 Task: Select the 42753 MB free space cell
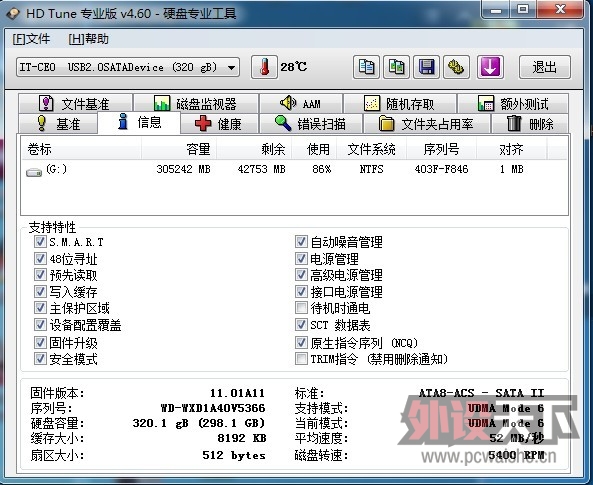[x=261, y=169]
